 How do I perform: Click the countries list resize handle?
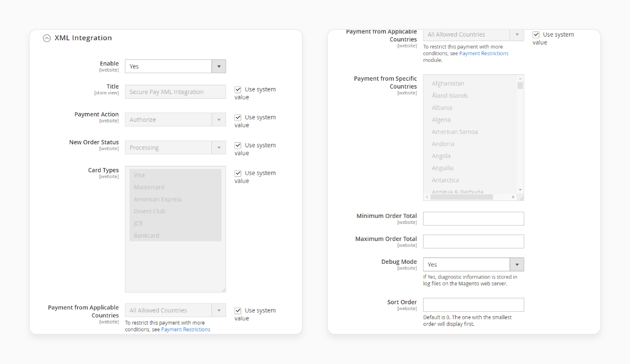click(522, 198)
